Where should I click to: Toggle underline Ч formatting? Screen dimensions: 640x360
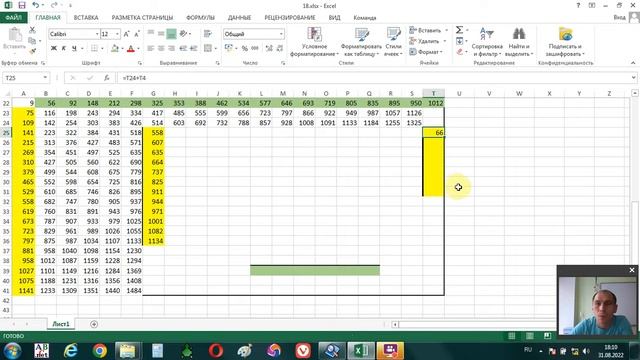[74, 48]
